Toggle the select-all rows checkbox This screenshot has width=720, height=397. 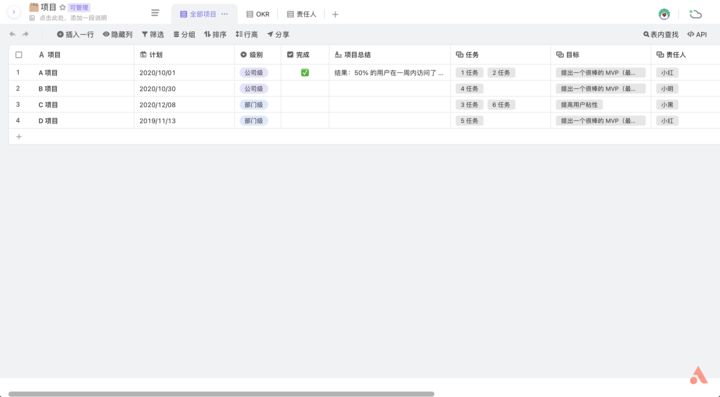click(19, 55)
